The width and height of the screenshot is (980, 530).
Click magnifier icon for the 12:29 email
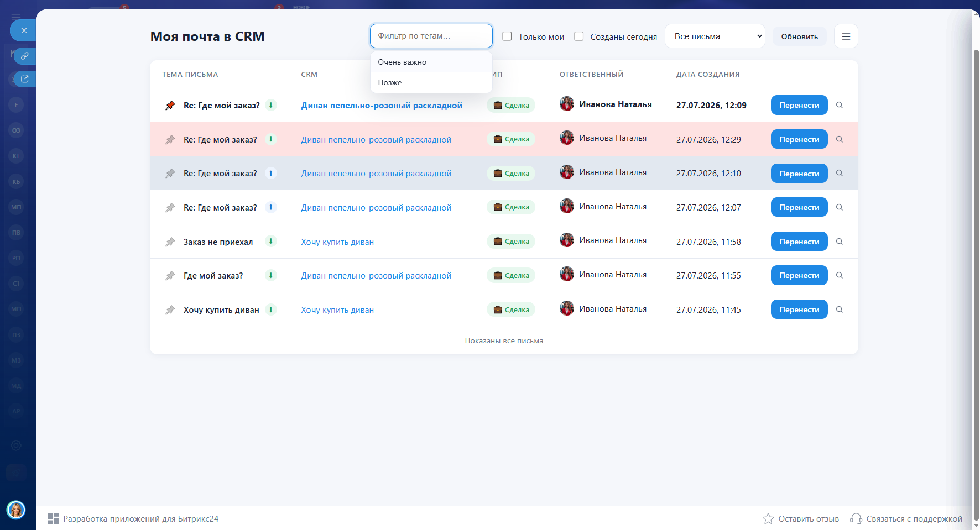click(x=839, y=139)
